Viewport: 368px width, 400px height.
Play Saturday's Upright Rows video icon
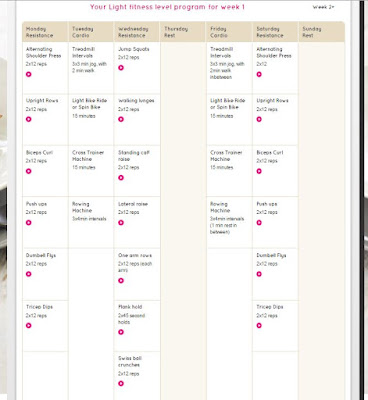tap(259, 119)
